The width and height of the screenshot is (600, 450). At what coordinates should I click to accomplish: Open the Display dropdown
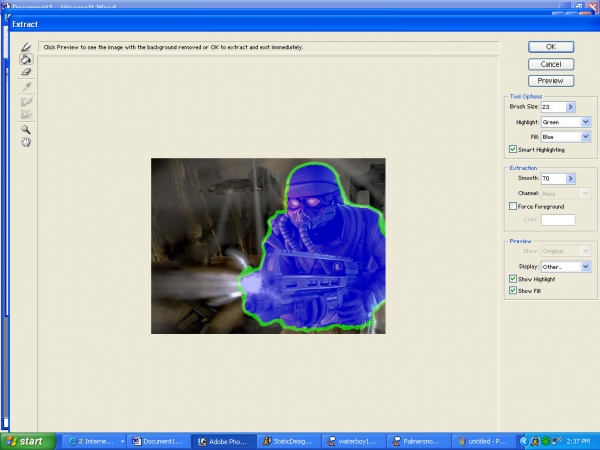(586, 266)
